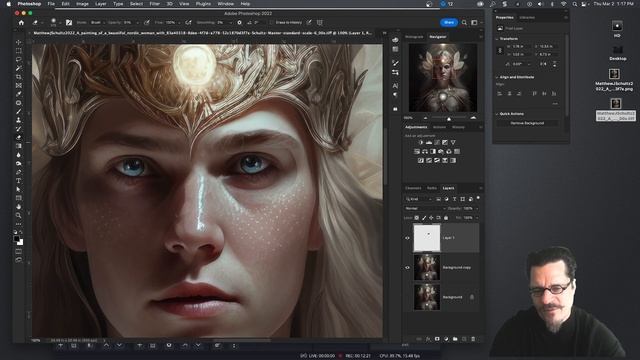Toggle link width and height in Transform
This screenshot has height=360, width=640.
(500, 50)
